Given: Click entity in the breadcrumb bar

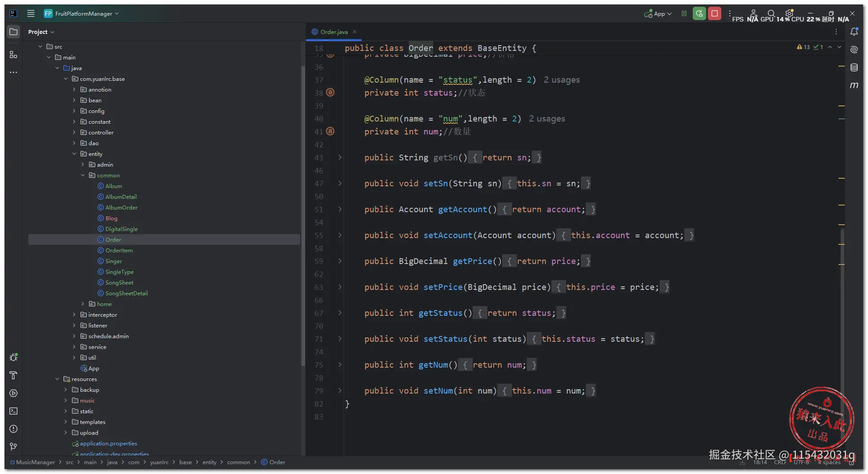Looking at the screenshot, I should (x=209, y=462).
